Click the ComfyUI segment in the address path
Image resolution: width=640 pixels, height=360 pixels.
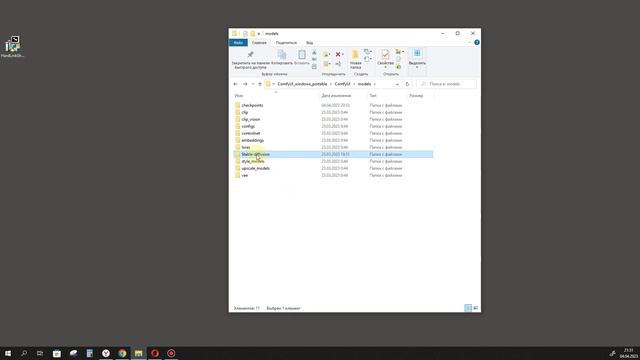pos(342,84)
